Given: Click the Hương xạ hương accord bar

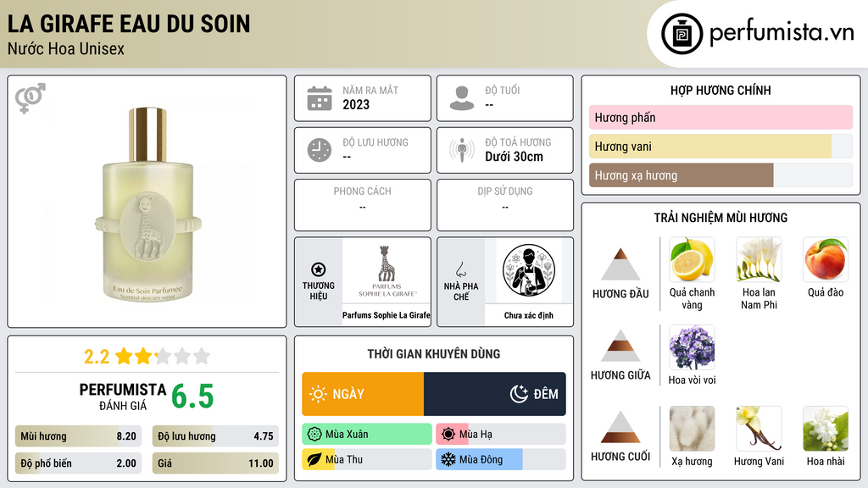Looking at the screenshot, I should point(721,175).
